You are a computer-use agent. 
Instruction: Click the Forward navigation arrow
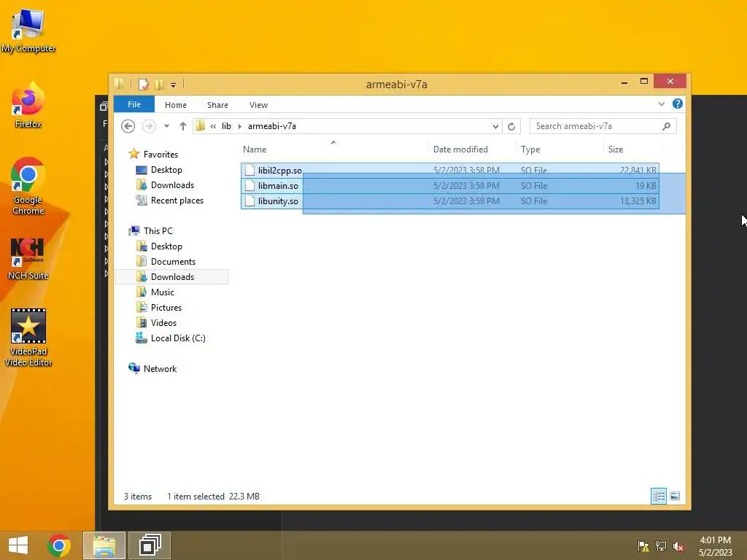pyautogui.click(x=149, y=126)
